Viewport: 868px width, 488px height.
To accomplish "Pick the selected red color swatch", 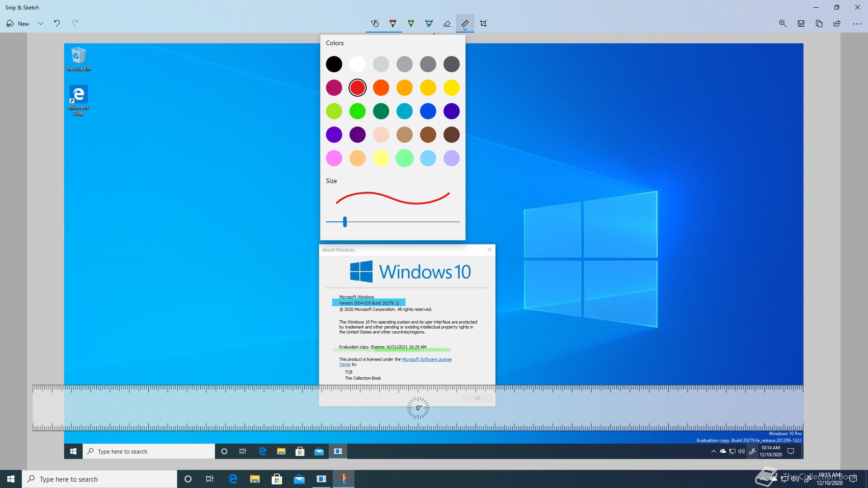I will (358, 88).
